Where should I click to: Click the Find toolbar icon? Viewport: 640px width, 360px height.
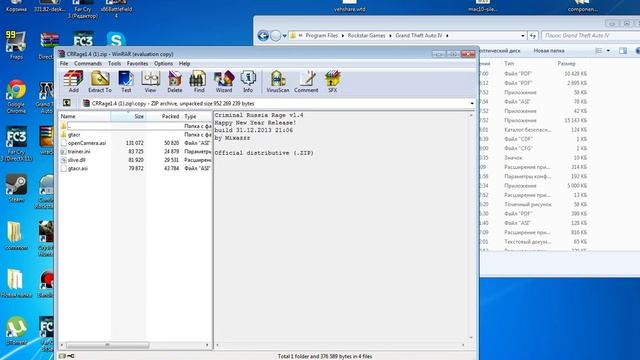point(199,81)
